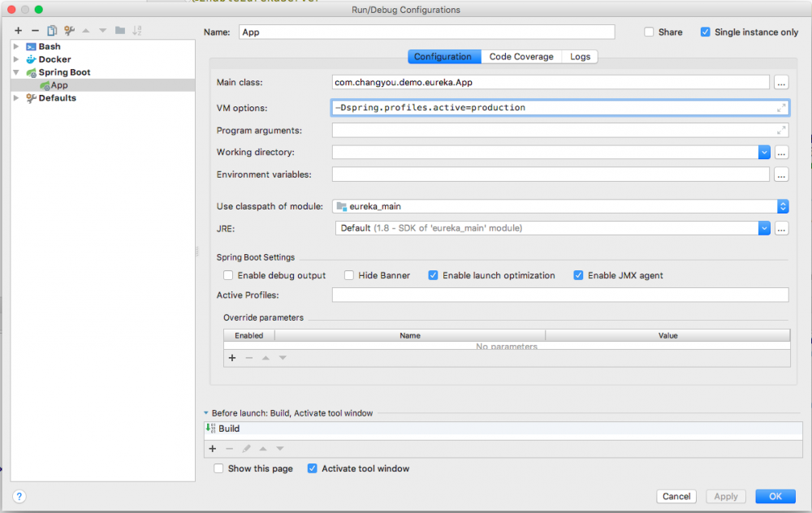Remove override parameter
812x513 pixels.
(x=249, y=358)
